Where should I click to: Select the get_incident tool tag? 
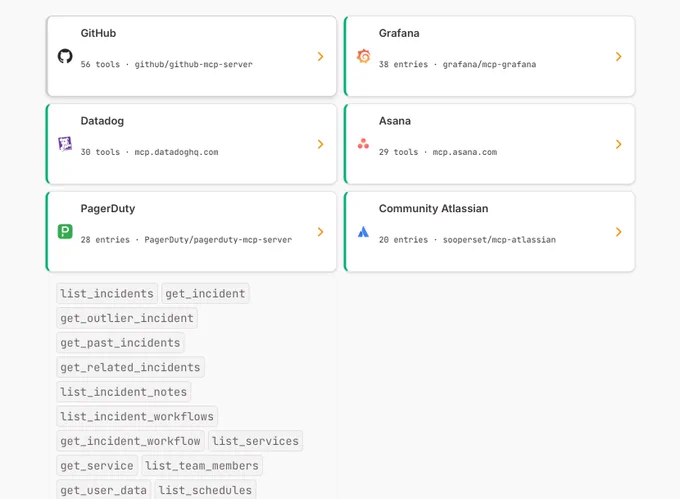205,294
